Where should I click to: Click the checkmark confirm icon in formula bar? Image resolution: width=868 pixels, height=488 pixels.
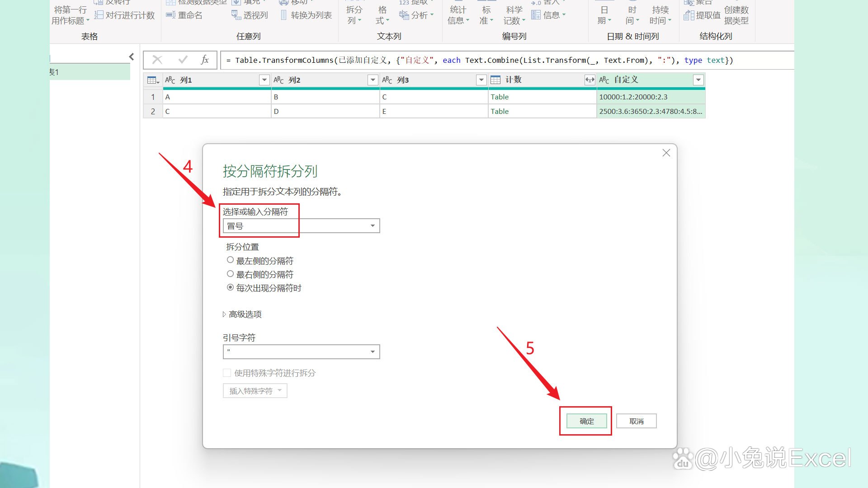183,60
